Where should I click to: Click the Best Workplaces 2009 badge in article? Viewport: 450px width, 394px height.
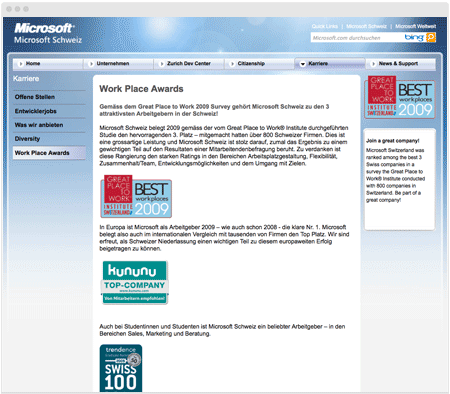pyautogui.click(x=136, y=196)
